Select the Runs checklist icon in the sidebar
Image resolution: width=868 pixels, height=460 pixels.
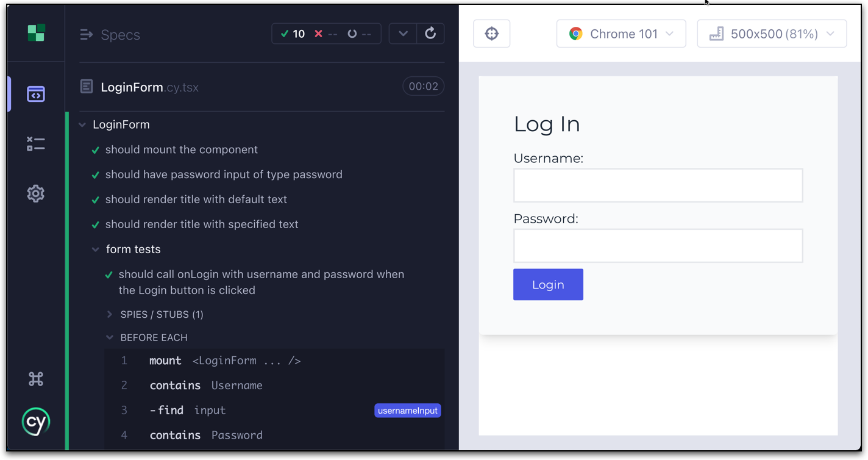point(35,144)
